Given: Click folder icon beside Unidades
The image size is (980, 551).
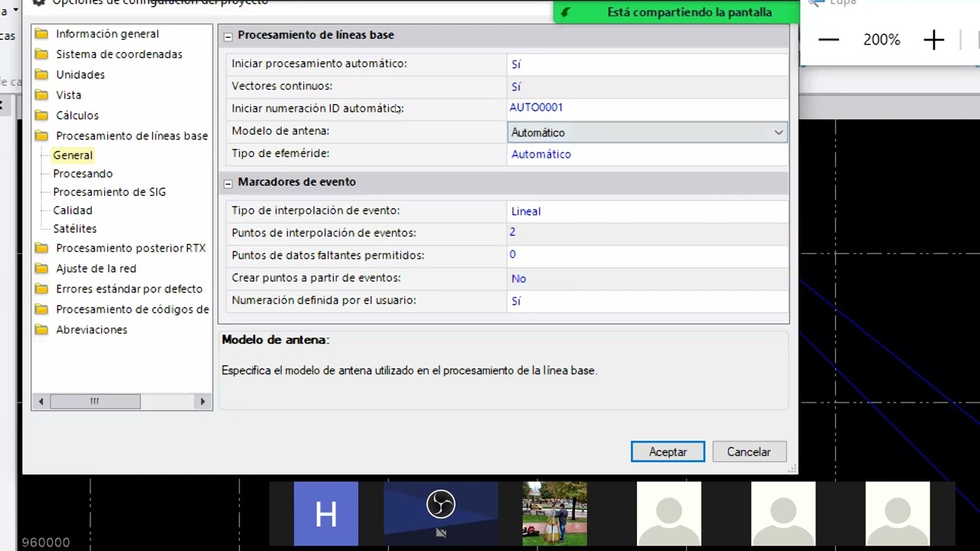Looking at the screenshot, I should (x=41, y=74).
